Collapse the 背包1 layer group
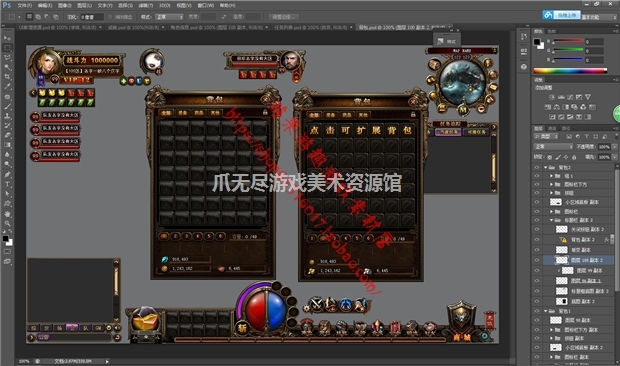The width and height of the screenshot is (620, 366). [x=546, y=311]
